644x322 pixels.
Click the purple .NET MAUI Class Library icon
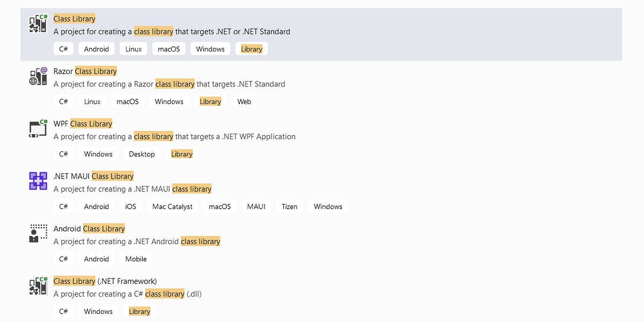(38, 181)
